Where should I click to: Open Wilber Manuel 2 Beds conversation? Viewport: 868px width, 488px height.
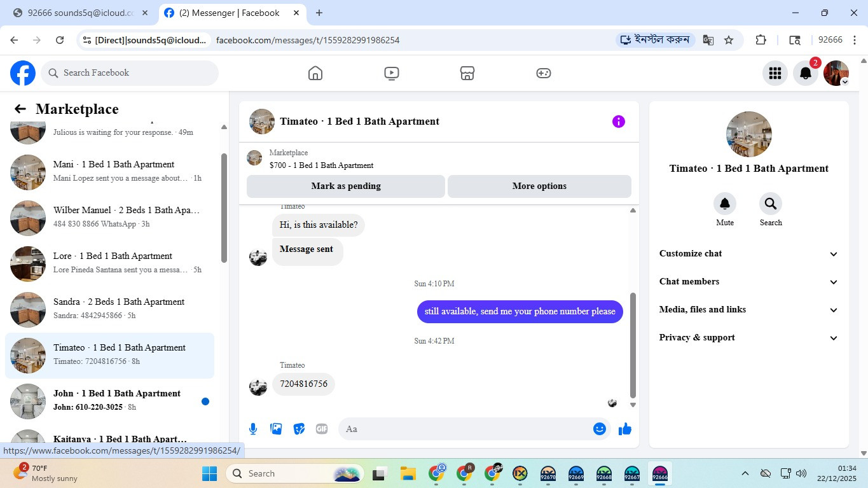click(109, 218)
